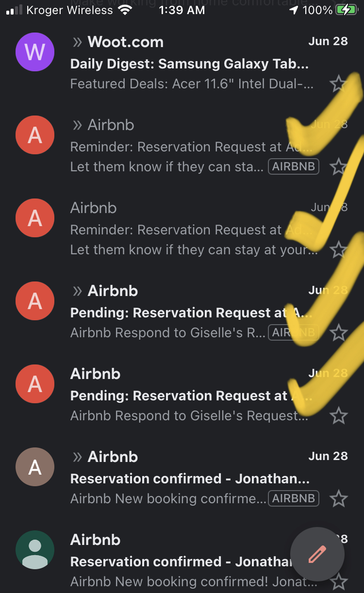Open "Reservation confirmed" email from brown-avatar Airbnb
This screenshot has width=364, height=593.
(x=189, y=479)
